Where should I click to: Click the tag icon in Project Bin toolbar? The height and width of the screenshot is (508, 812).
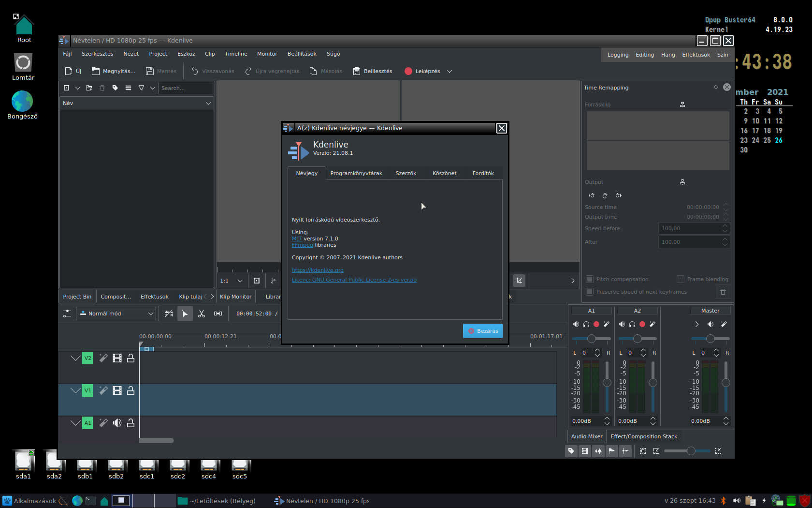click(x=115, y=88)
